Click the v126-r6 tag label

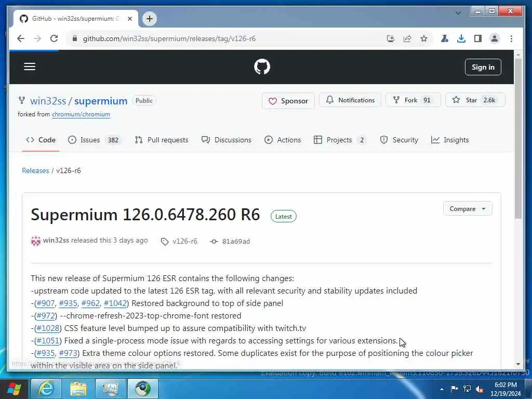(184, 242)
